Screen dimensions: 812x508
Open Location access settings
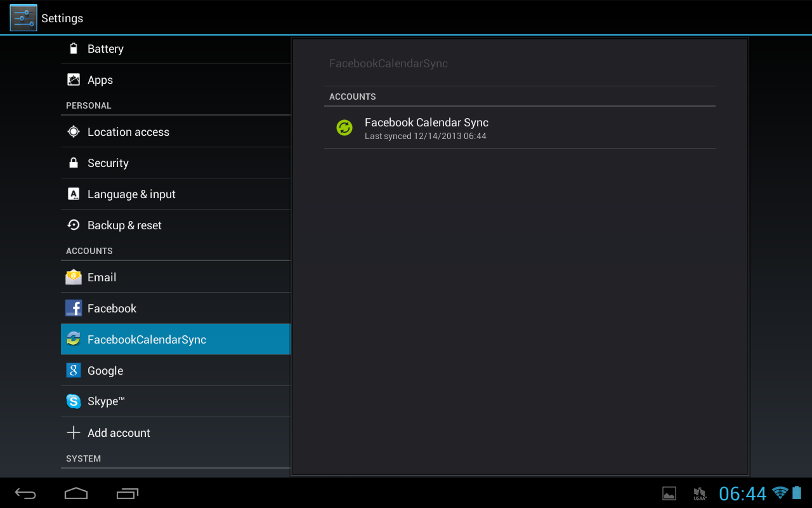click(x=176, y=132)
